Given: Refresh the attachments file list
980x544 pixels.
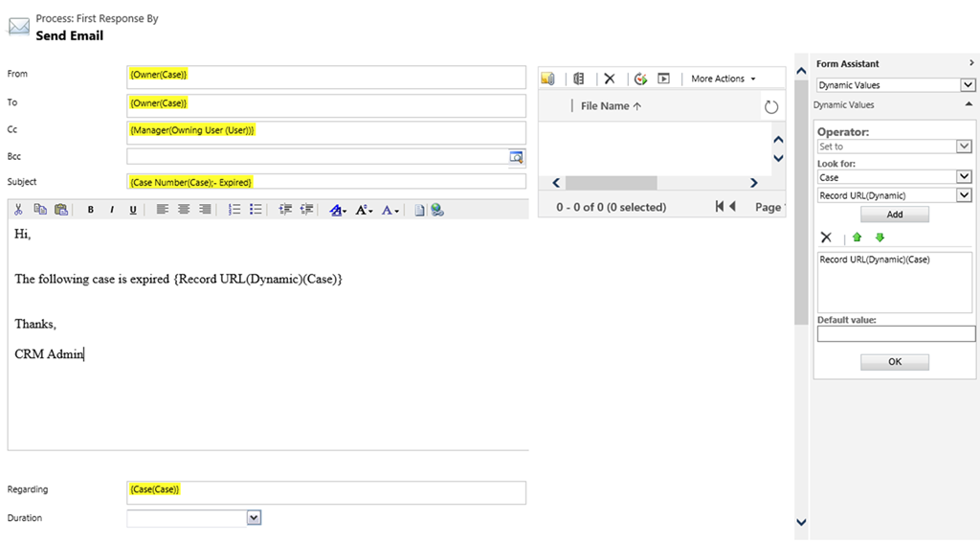Looking at the screenshot, I should pyautogui.click(x=771, y=106).
